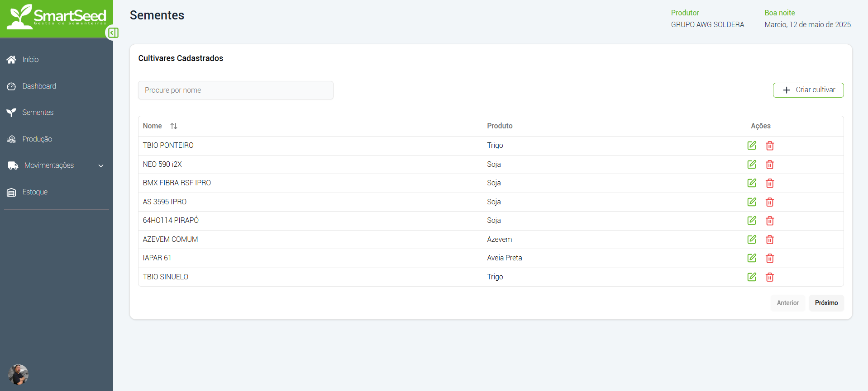Edit the BMX FIBRA RSF IPRO cultivar
This screenshot has width=868, height=391.
pos(752,183)
